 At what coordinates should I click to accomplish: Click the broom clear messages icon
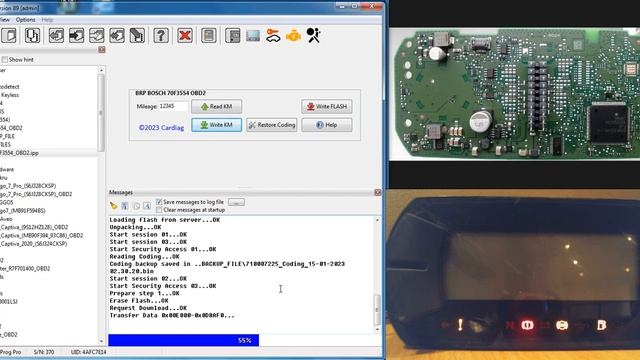coord(113,206)
